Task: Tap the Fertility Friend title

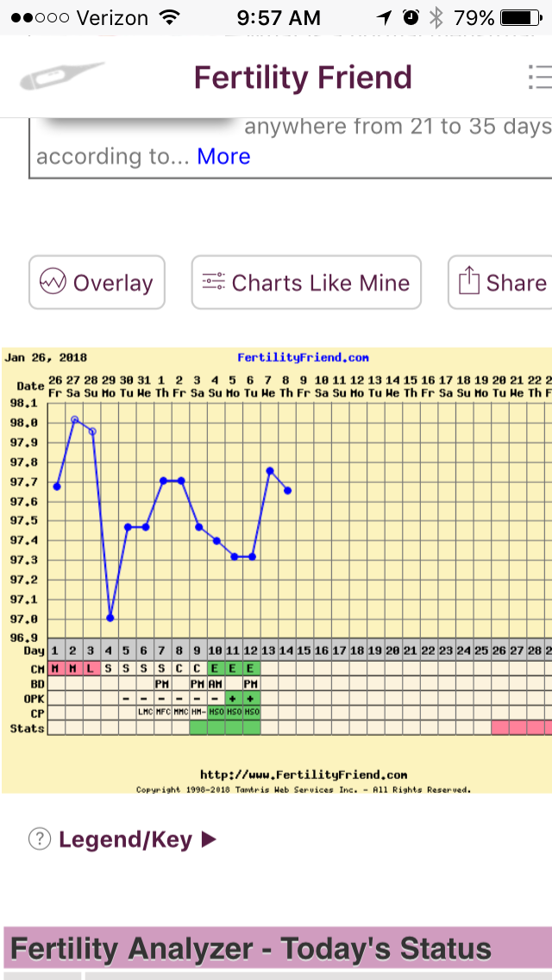Action: [303, 78]
